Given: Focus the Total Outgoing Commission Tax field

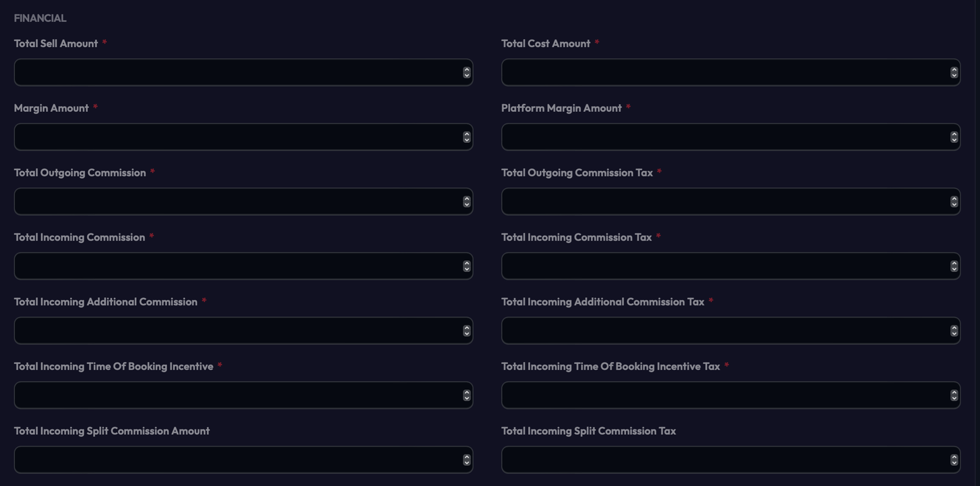Looking at the screenshot, I should tap(725, 202).
